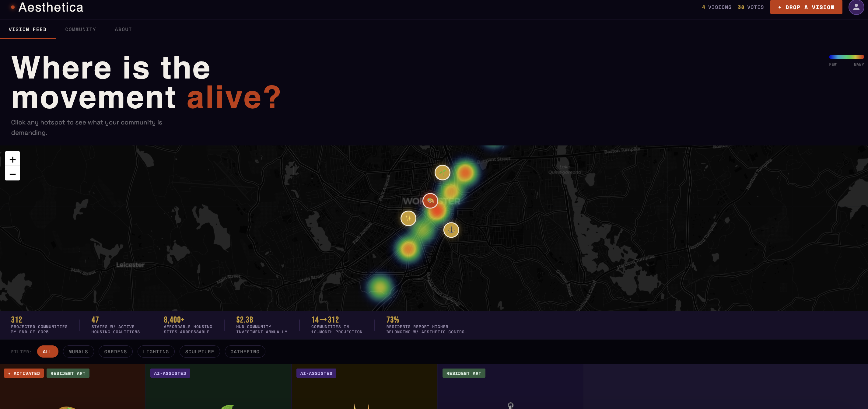Switch to the Community tab
The image size is (868, 409).
[81, 29]
